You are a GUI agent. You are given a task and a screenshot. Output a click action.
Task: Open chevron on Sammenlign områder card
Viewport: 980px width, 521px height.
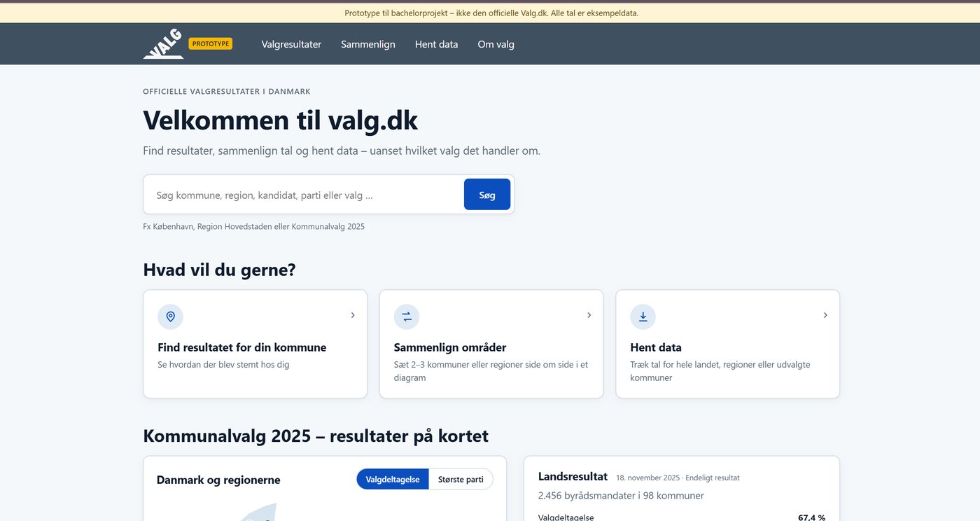(x=589, y=315)
